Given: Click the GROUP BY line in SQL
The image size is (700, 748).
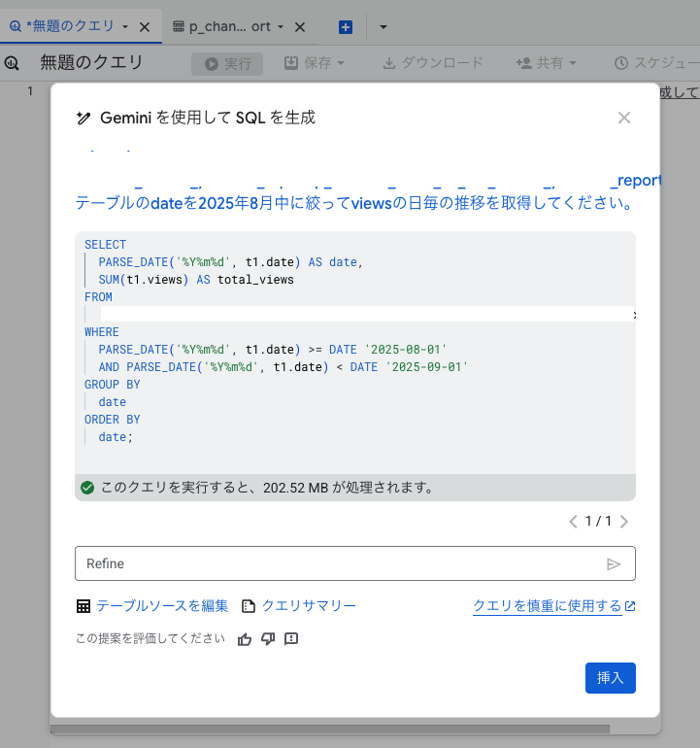Looking at the screenshot, I should [112, 385].
